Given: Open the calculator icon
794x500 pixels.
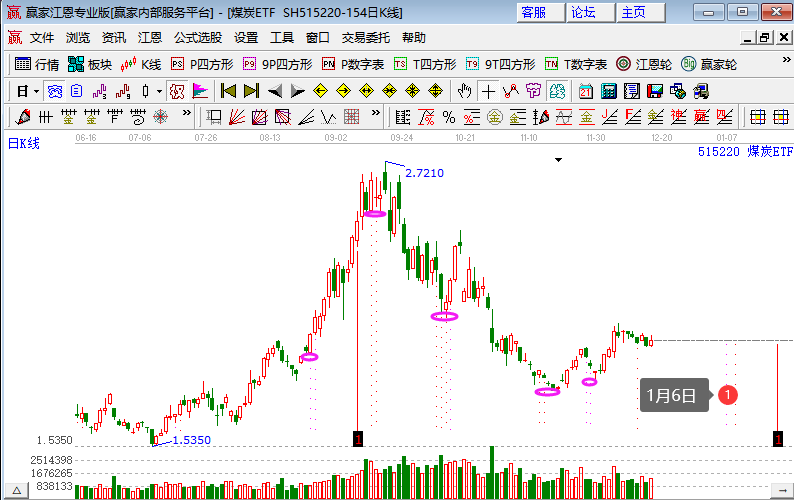Looking at the screenshot, I should (x=609, y=92).
